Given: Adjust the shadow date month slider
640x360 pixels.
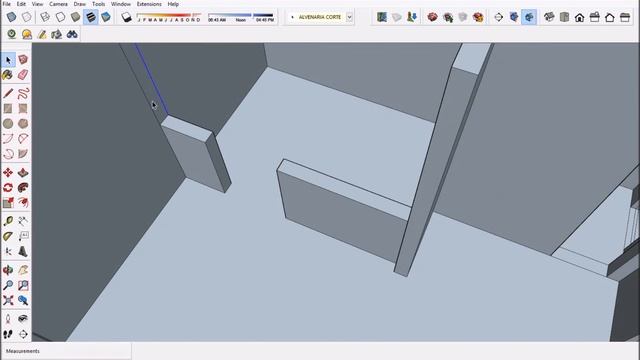Looking at the screenshot, I should point(169,17).
